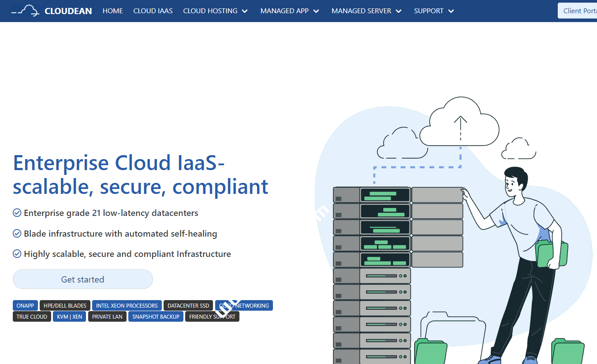The image size is (597, 364).
Task: Click the check icon beside Highly scalable
Action: (17, 254)
